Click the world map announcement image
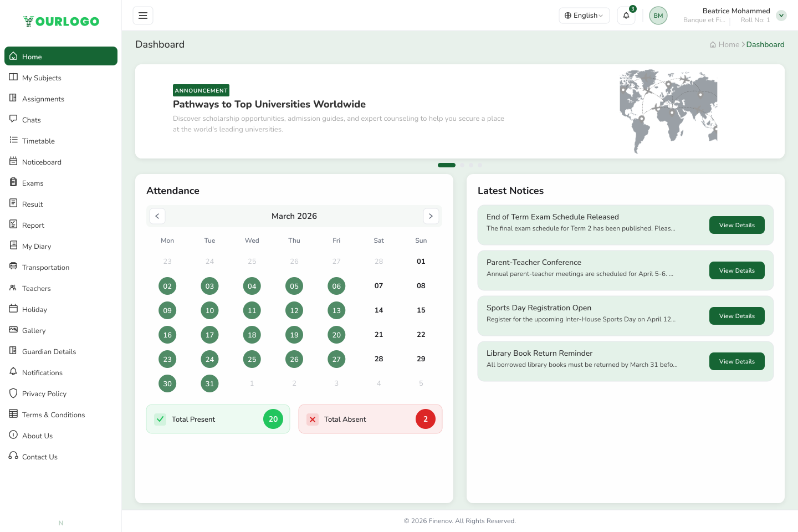Viewport: 798px width, 532px height. click(668, 111)
